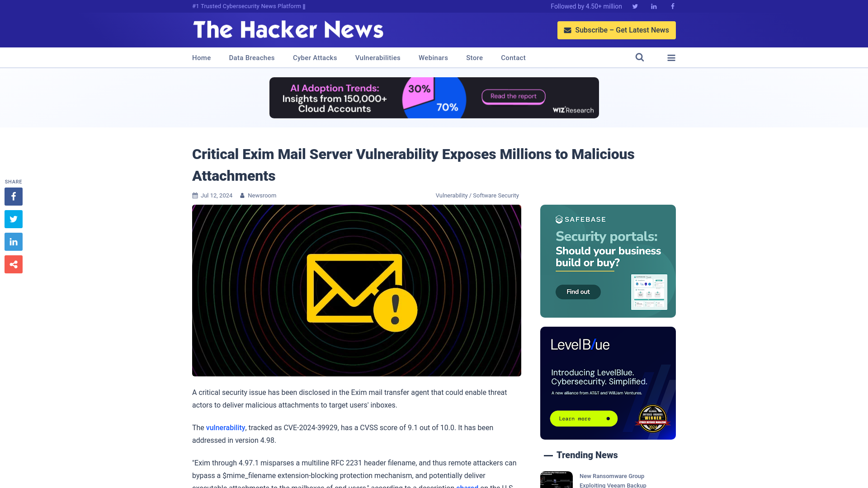Click the Store navigation menu item

pyautogui.click(x=474, y=57)
